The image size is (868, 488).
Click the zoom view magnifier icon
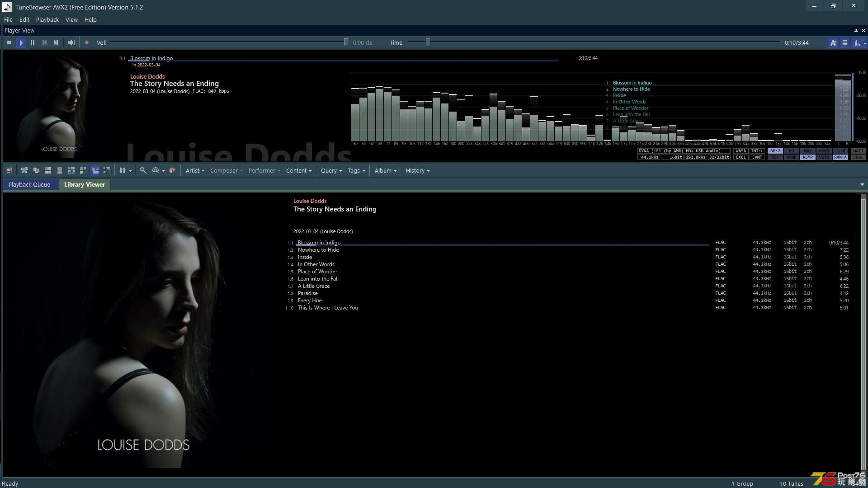click(156, 170)
